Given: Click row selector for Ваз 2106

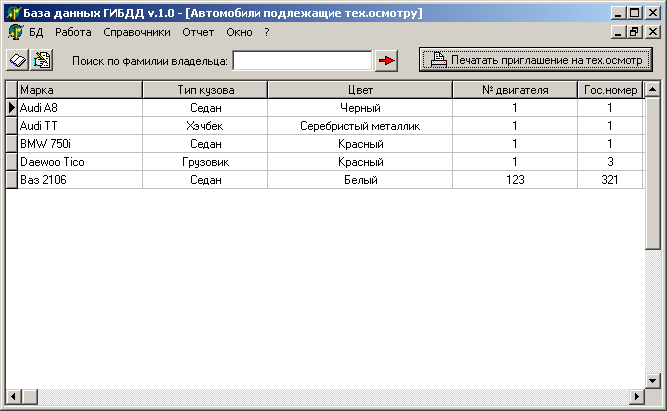Looking at the screenshot, I should [x=11, y=180].
